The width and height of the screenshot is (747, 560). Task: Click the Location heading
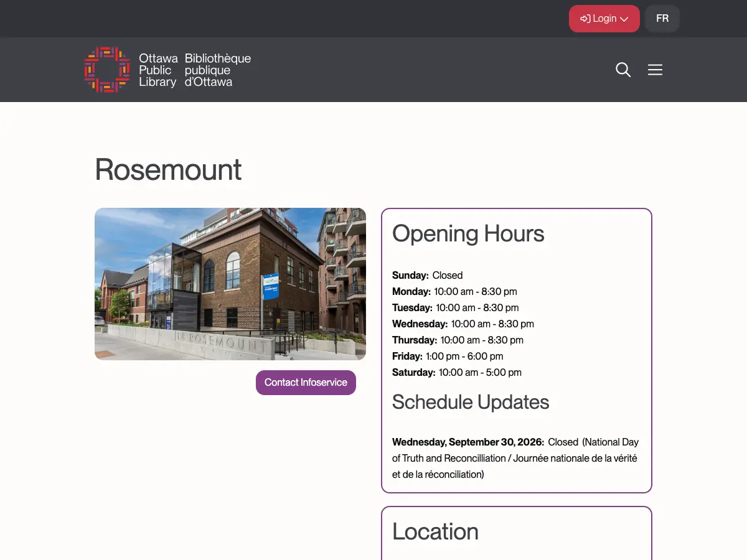[435, 531]
